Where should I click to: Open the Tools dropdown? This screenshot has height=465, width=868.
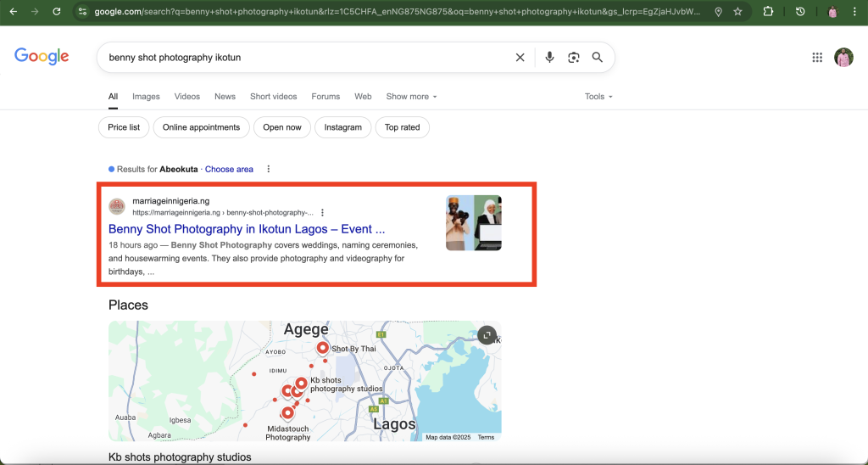598,97
